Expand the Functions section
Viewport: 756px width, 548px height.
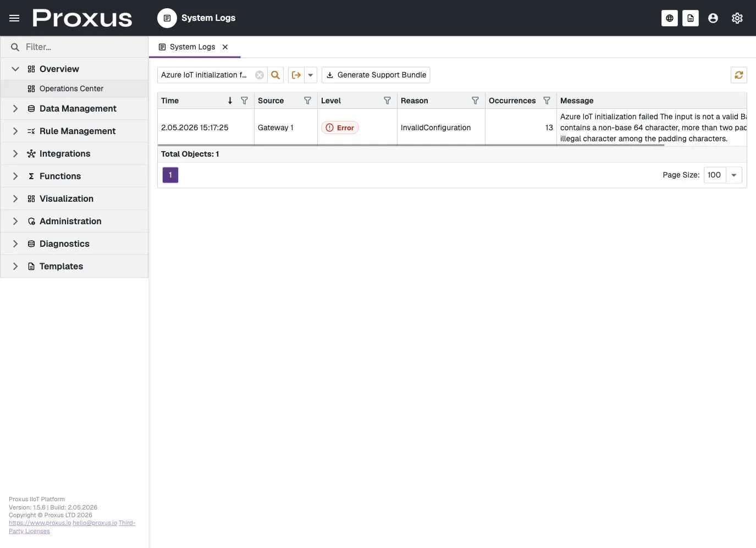tap(15, 176)
